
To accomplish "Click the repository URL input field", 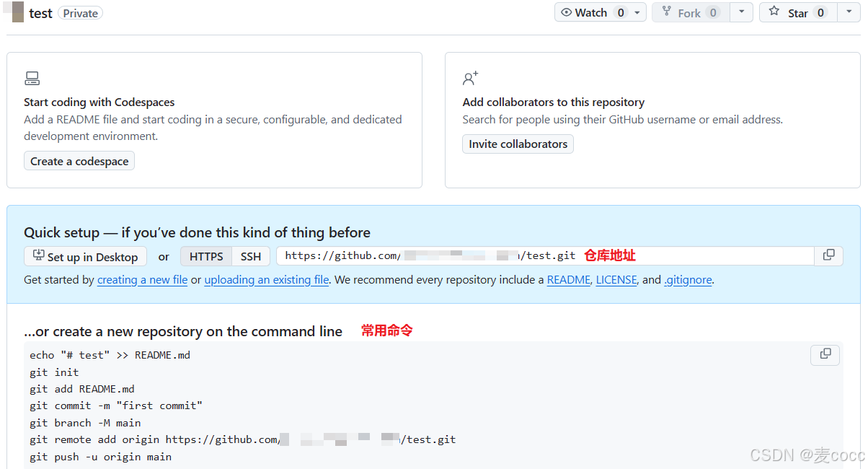I will 545,256.
